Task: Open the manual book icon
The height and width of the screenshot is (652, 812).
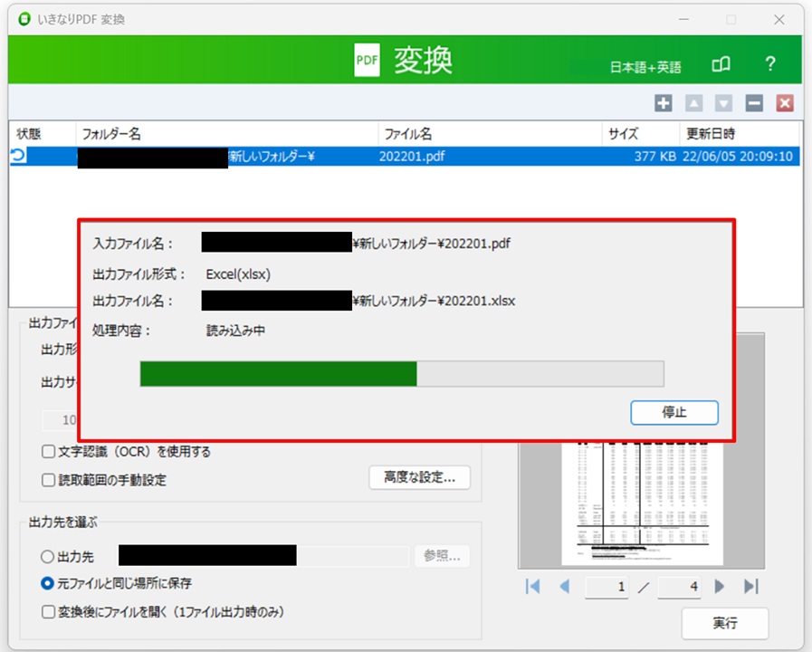Action: pyautogui.click(x=721, y=64)
